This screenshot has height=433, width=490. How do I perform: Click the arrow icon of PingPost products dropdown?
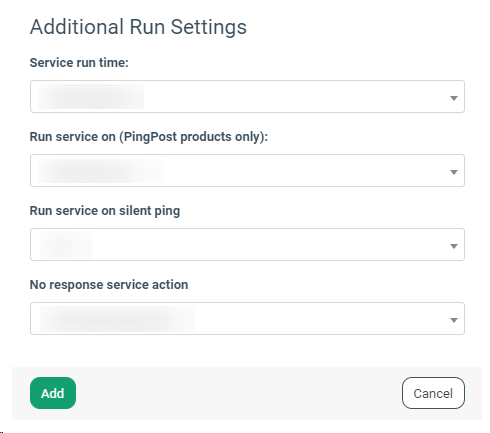point(453,172)
